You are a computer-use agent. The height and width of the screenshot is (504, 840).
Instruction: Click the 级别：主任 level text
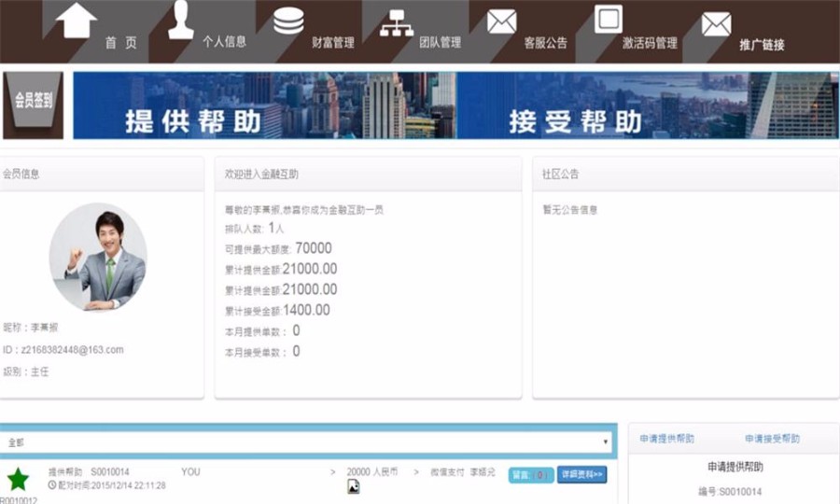pyautogui.click(x=26, y=371)
